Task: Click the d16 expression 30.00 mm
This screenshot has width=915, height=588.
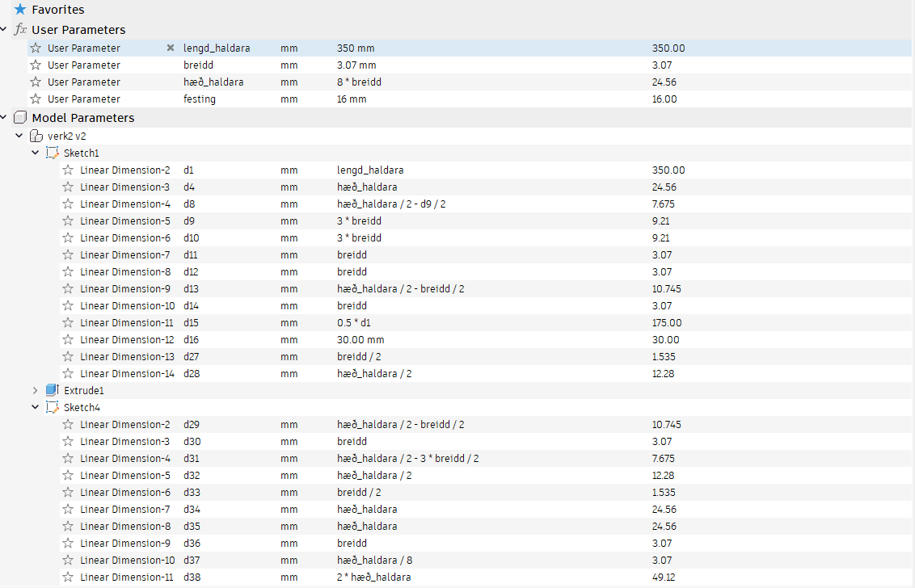Action: pyautogui.click(x=361, y=339)
